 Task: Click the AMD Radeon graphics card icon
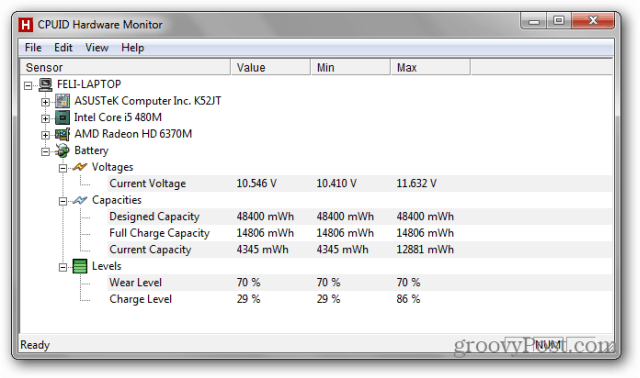(62, 134)
